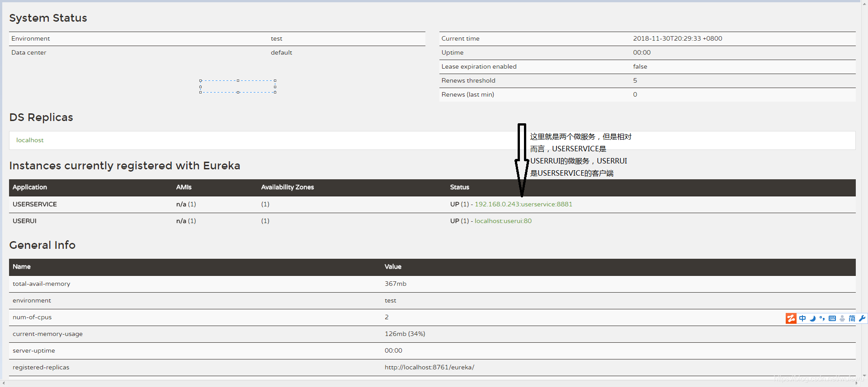Click the vertical scrollbar up arrow
Screen dimensions: 868x387
coord(864,4)
